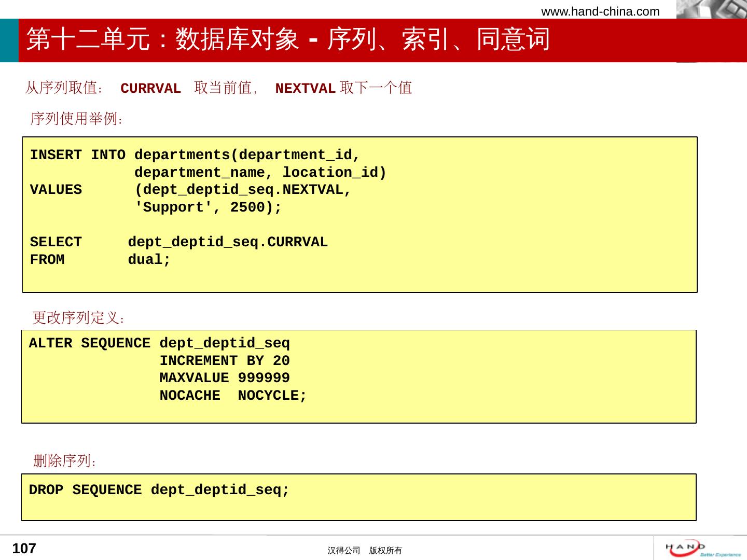Screen dimensions: 747x560
Task: Select the line INSERT INTO departments(department_id,
Action: click(195, 155)
